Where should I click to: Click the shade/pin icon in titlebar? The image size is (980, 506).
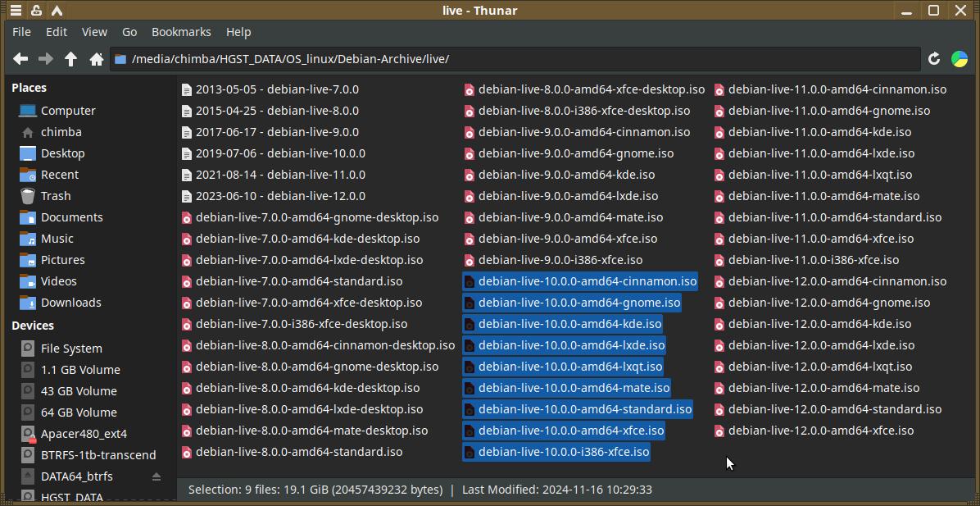tap(36, 10)
